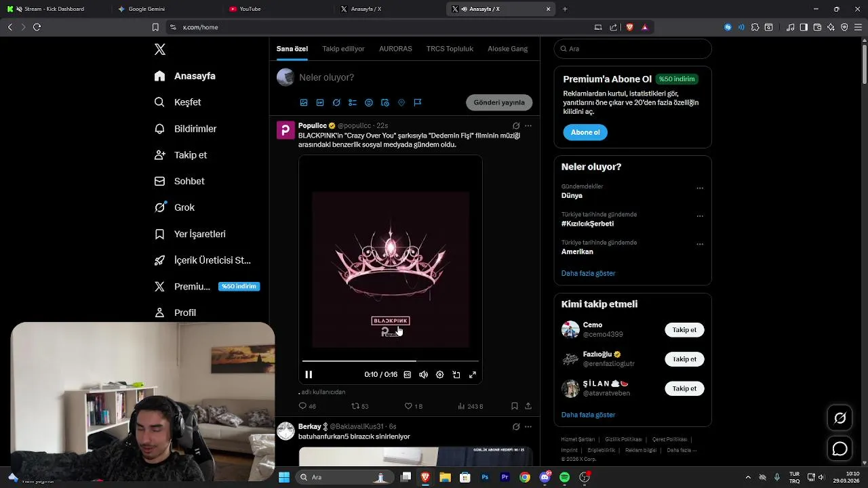868x488 pixels.
Task: Switch to AURORAS tab
Action: pos(395,49)
